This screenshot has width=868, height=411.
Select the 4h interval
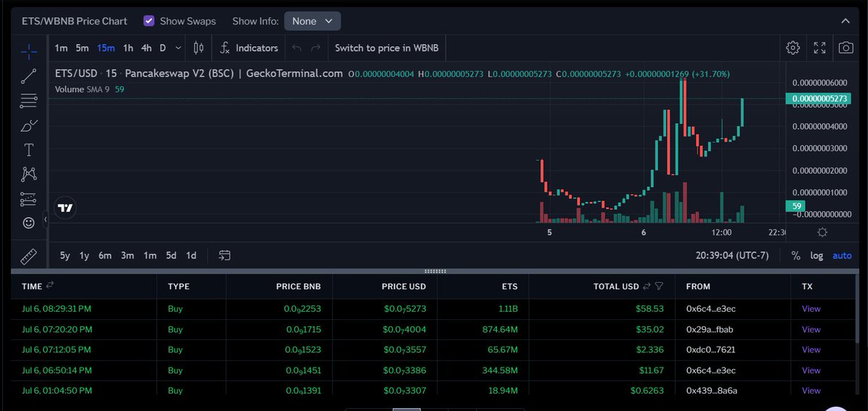pos(146,48)
